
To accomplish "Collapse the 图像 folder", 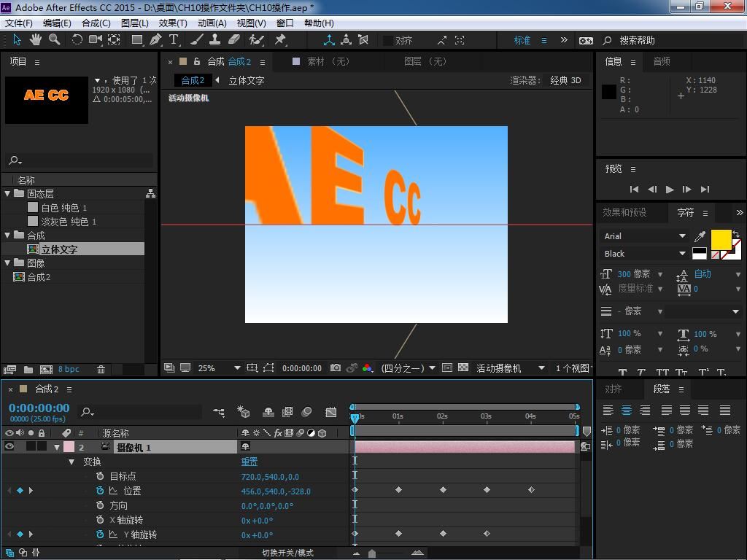I will [x=7, y=262].
